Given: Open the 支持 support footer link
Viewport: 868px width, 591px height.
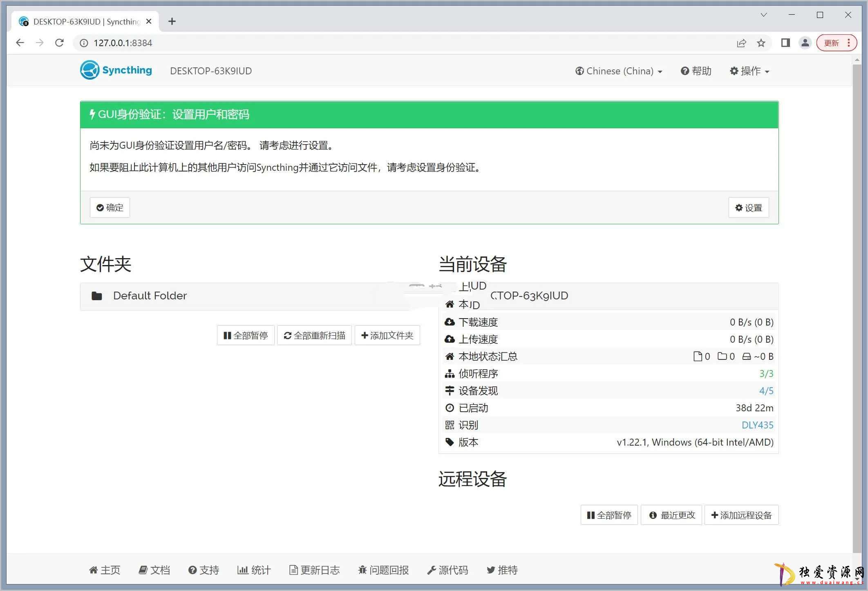Looking at the screenshot, I should click(204, 570).
